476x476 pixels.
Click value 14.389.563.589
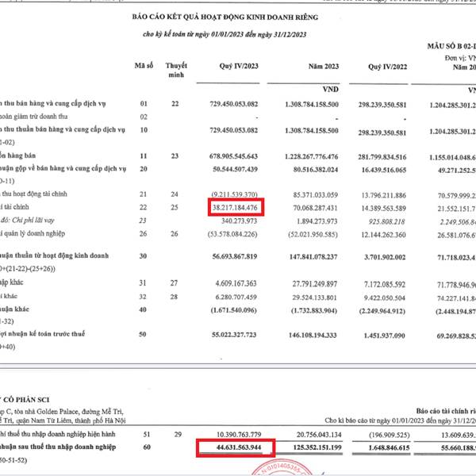[383, 209]
